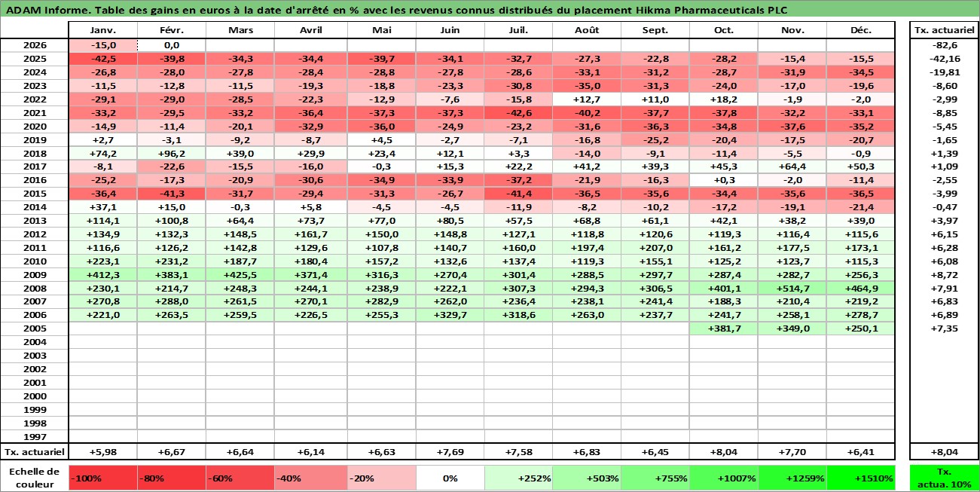Click the +7,69 bottom-row value under Juin
The height and width of the screenshot is (492, 980).
[x=450, y=452]
